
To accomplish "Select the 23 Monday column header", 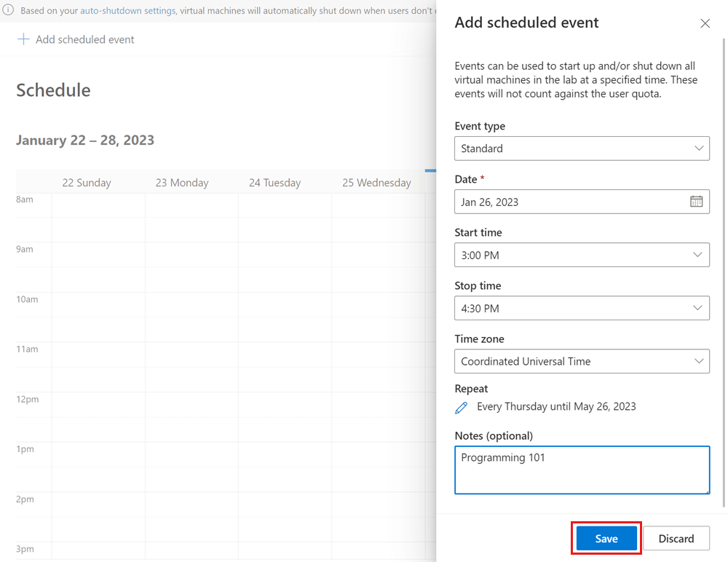I will pos(181,183).
